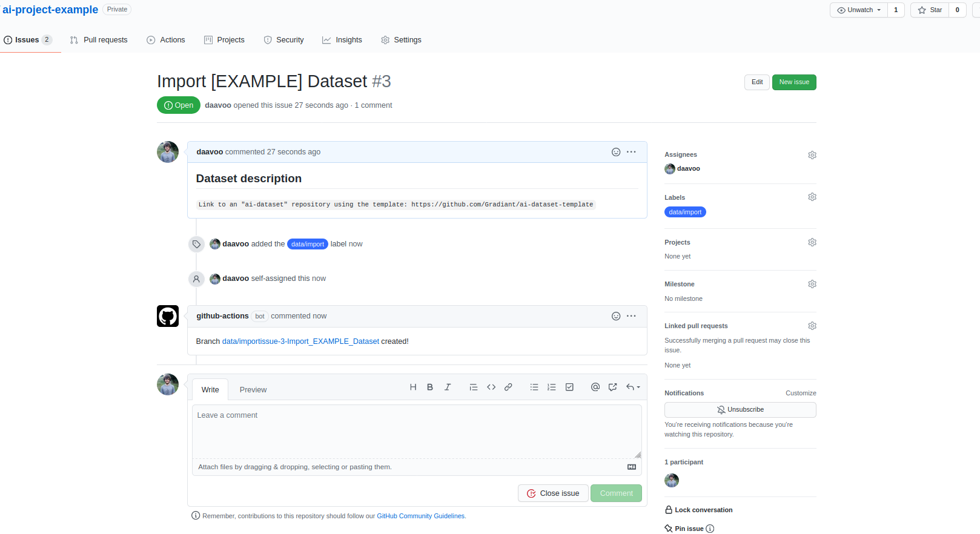Insert heading via the H toolbar icon
Screen dimensions: 980x534
pyautogui.click(x=413, y=387)
